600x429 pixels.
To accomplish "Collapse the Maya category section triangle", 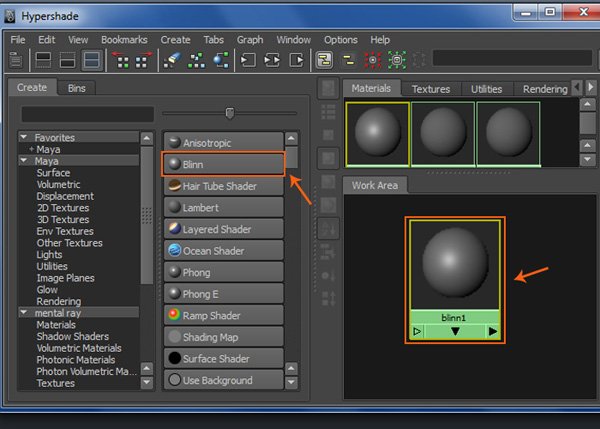I will coord(24,160).
